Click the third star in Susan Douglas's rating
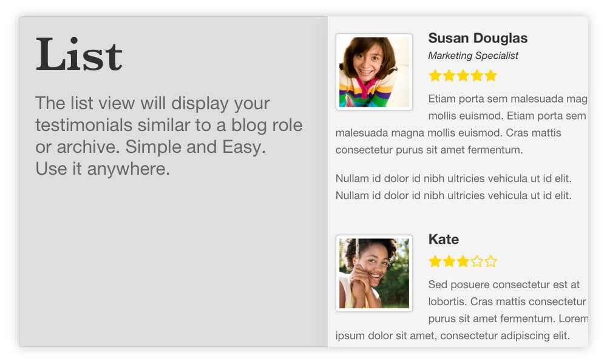Viewport: 607px width, 364px height. coord(463,75)
